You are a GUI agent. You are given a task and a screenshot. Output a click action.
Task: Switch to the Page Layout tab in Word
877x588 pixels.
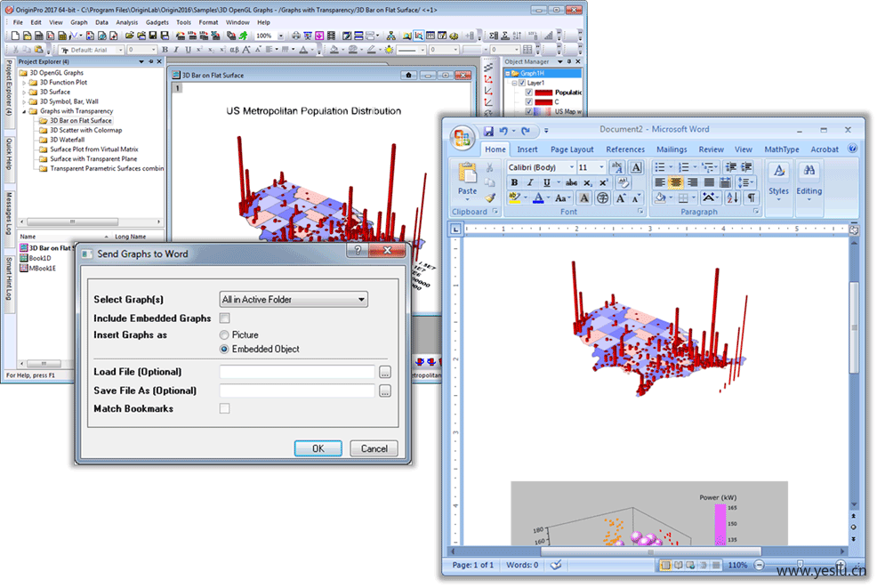(x=572, y=149)
